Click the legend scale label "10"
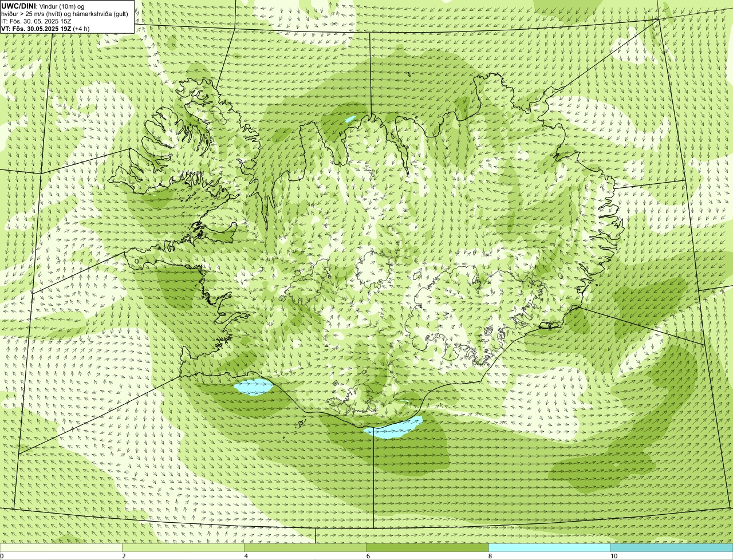The width and height of the screenshot is (733, 560). tap(614, 556)
